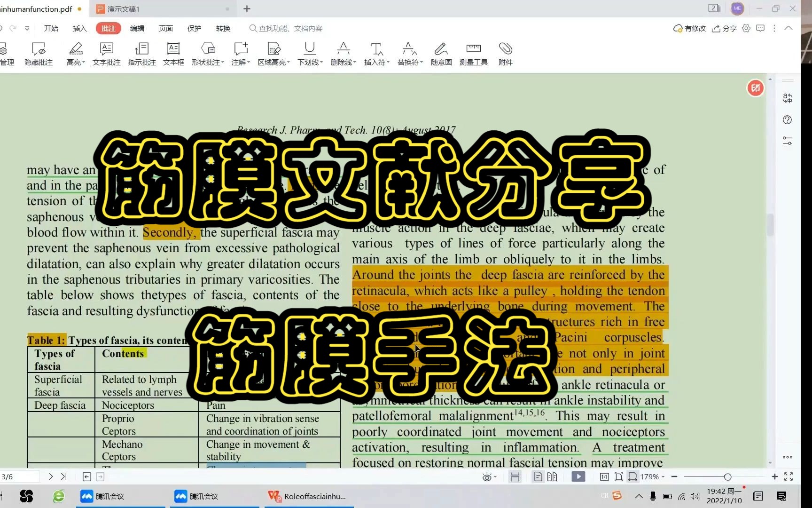Viewport: 812px width, 508px height.
Task: Expand the quick access toolbar customize arrow
Action: tap(27, 28)
